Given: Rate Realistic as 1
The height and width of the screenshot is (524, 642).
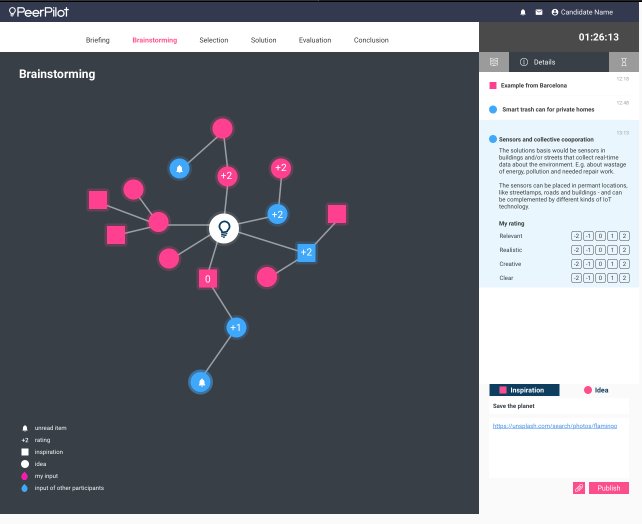Looking at the screenshot, I should [x=612, y=250].
